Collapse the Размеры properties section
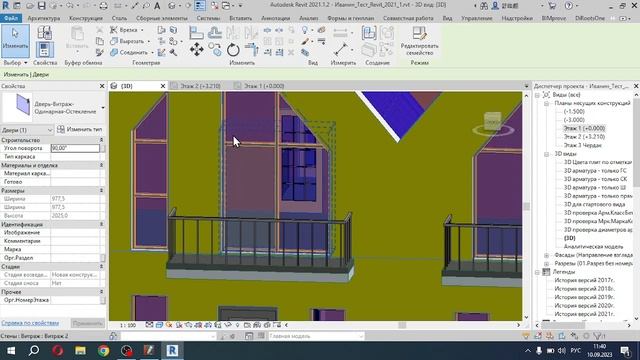The width and height of the screenshot is (640, 360). pos(101,191)
